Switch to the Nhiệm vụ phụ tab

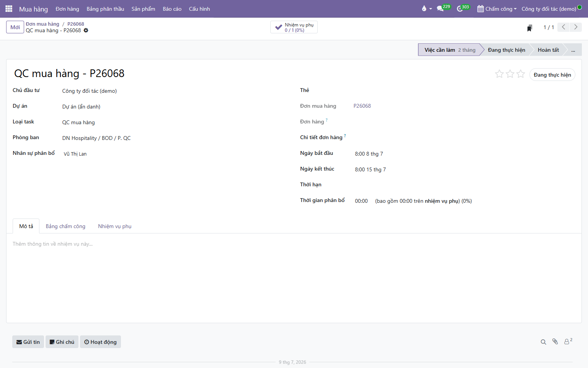click(114, 226)
